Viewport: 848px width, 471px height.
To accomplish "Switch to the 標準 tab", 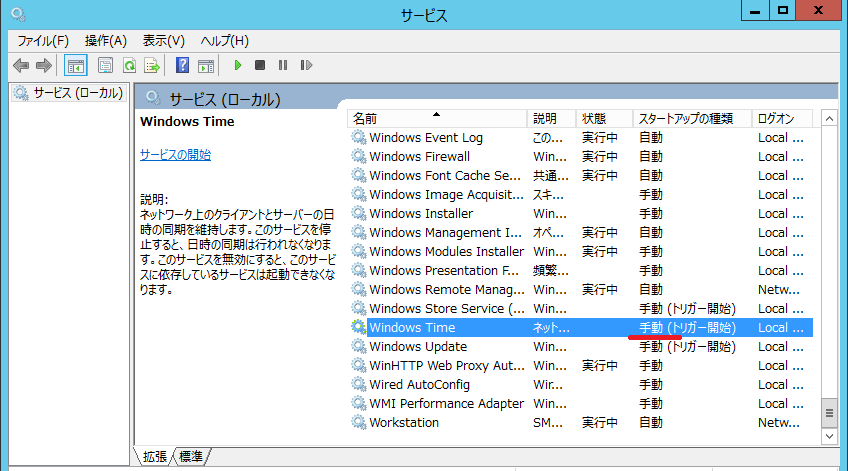I will 190,456.
